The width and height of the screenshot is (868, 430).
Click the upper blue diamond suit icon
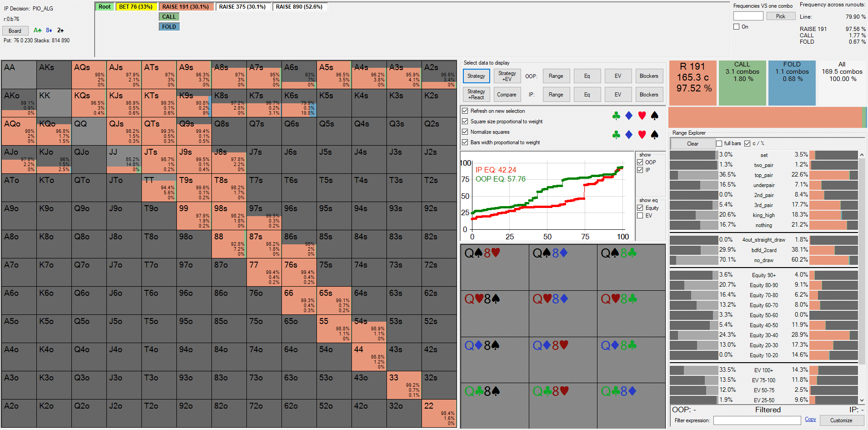(x=629, y=116)
